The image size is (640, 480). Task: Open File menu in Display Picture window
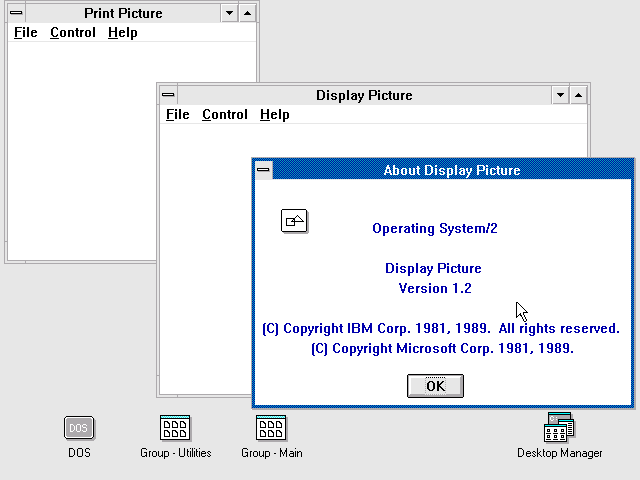coord(178,115)
